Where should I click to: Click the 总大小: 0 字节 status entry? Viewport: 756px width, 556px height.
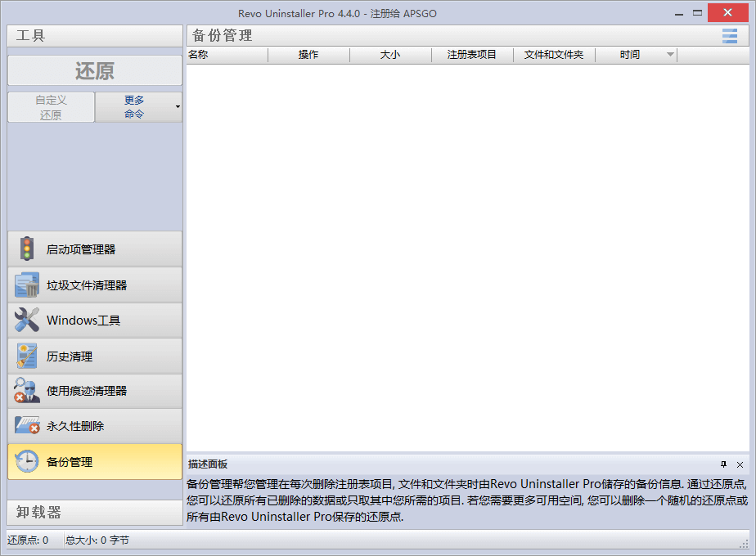(x=97, y=540)
